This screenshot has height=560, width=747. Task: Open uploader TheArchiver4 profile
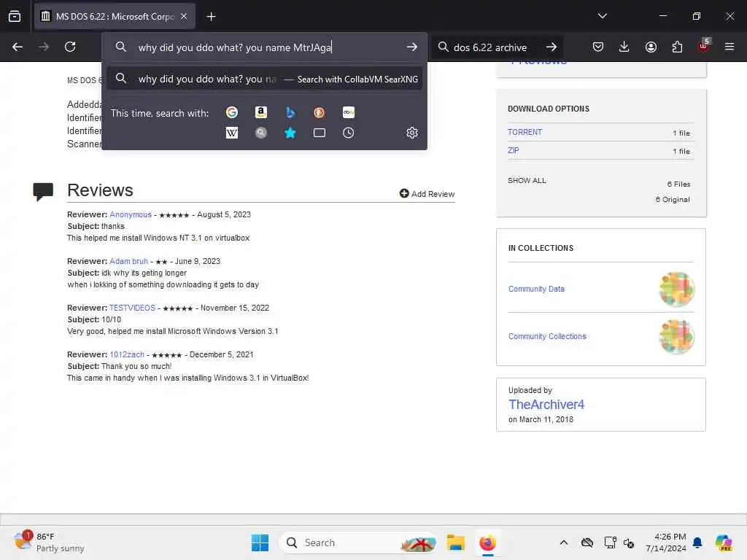click(x=546, y=405)
